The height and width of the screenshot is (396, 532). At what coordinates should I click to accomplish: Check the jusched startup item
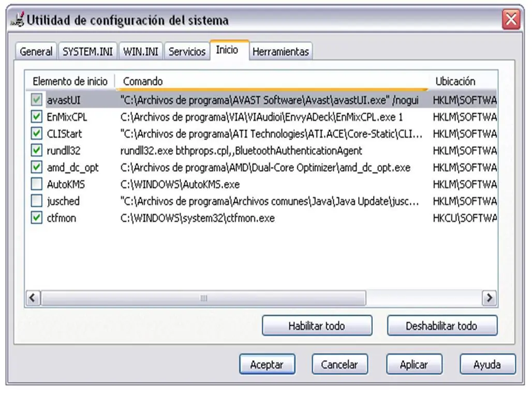point(36,201)
